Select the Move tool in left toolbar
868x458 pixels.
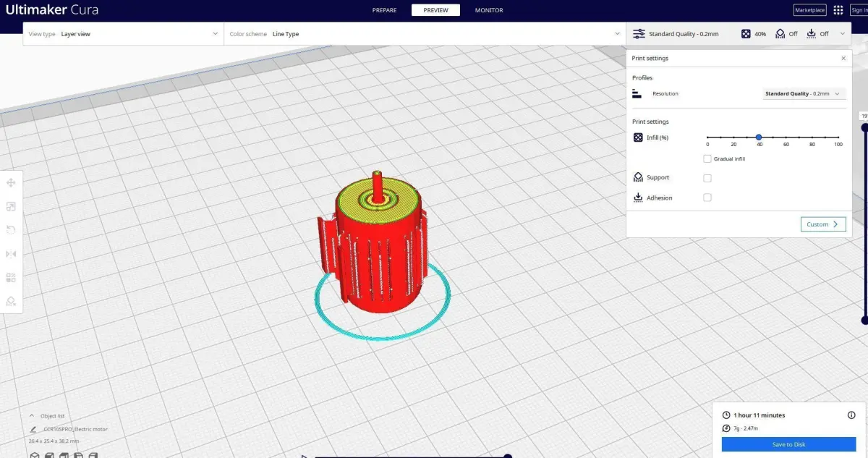(11, 184)
